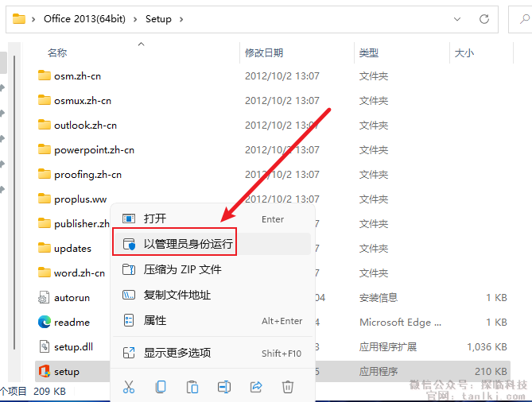Click the word.zh-cn folder icon
Image resolution: width=532 pixels, height=402 pixels.
pyautogui.click(x=45, y=273)
